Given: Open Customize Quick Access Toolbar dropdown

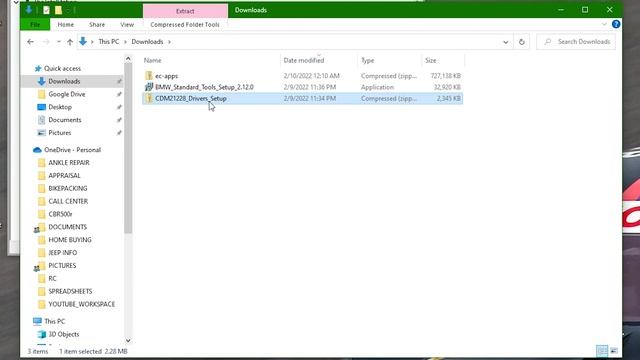Looking at the screenshot, I should pyautogui.click(x=69, y=10).
